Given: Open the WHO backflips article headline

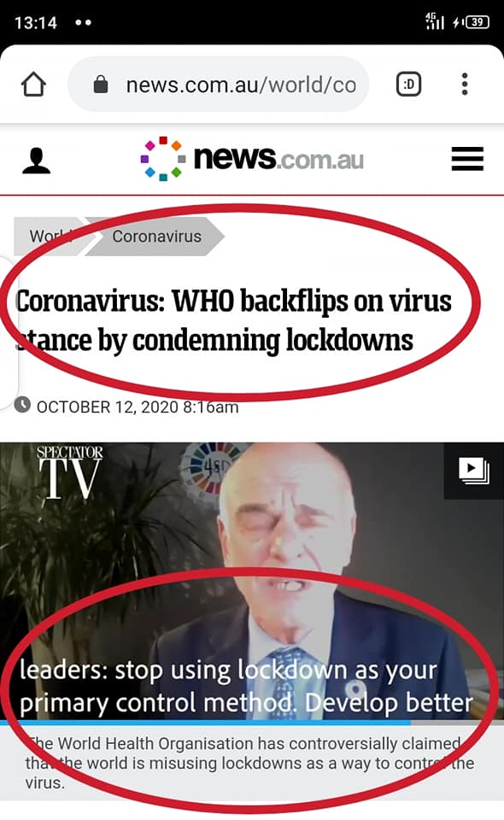Looking at the screenshot, I should (x=233, y=320).
